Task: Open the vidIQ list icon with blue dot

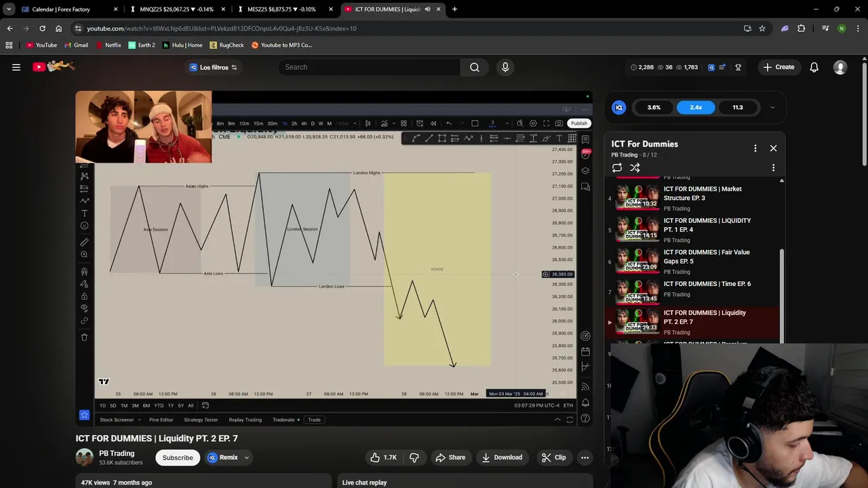Action: 723,67
